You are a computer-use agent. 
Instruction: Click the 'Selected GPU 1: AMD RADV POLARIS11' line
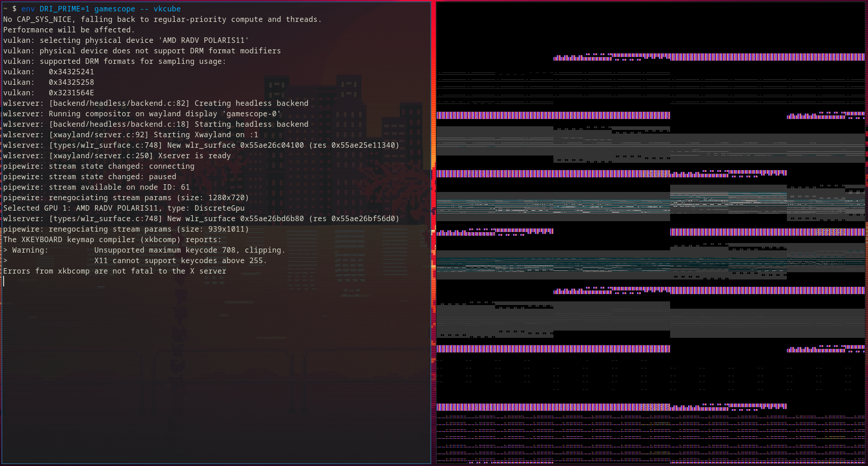pyautogui.click(x=124, y=208)
